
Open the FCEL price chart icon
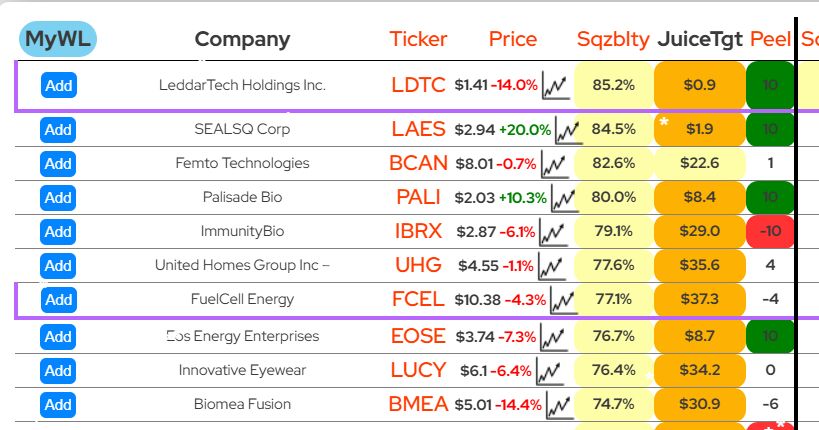563,300
